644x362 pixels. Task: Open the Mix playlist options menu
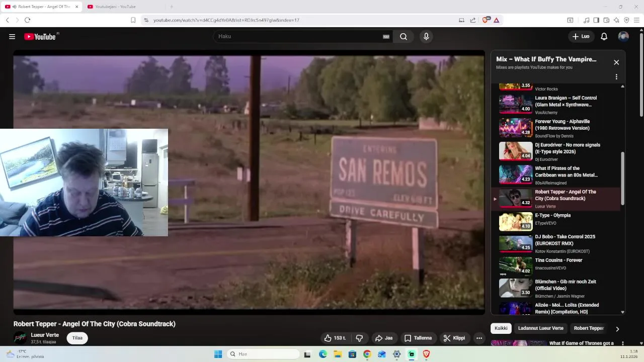click(x=616, y=77)
